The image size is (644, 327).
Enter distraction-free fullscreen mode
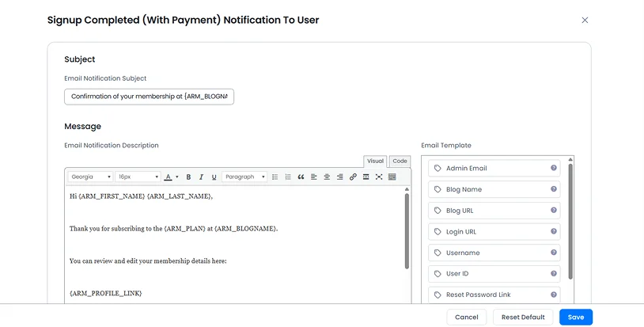tap(379, 177)
